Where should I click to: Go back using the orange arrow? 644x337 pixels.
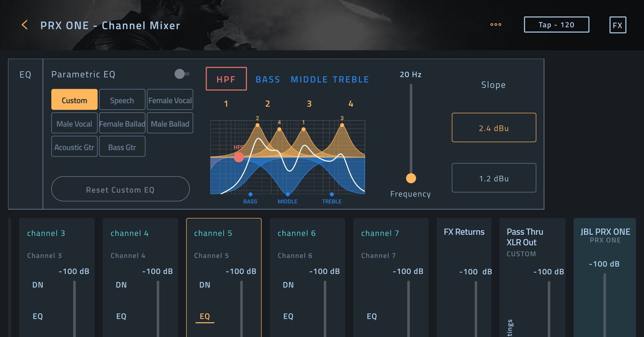[x=24, y=25]
